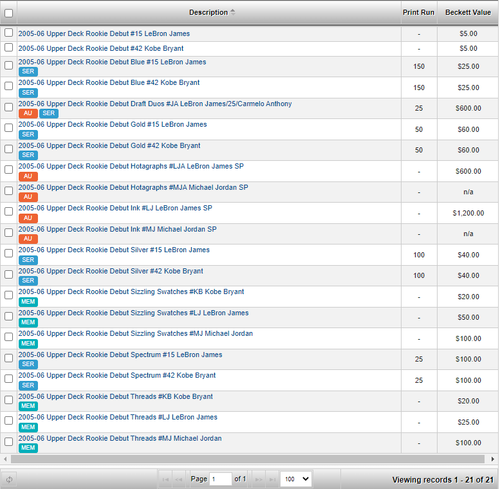Viewport: 500px width, 489px height.
Task: Click the SER badge under Spectrum #15 LeBron James
Action: [x=28, y=364]
